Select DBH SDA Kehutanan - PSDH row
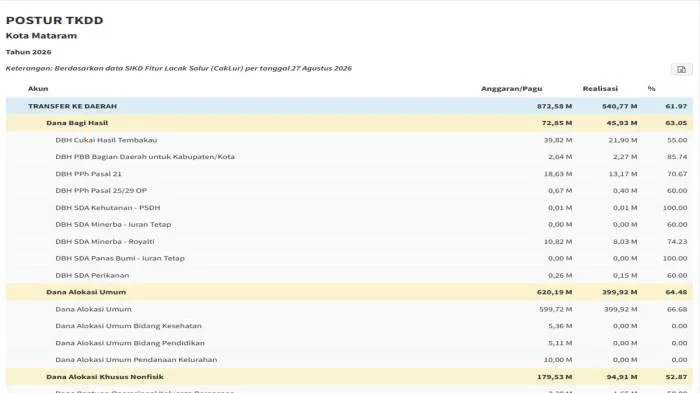This screenshot has width=700, height=393. click(349, 208)
